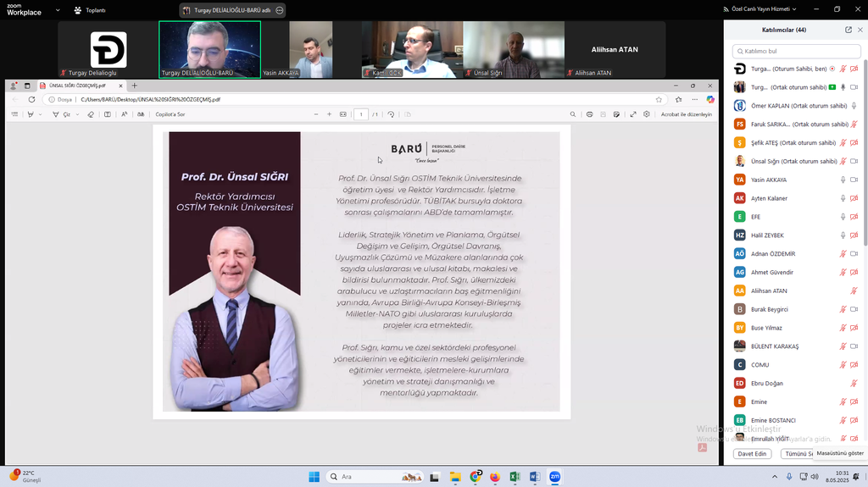868x487 pixels.
Task: Toggle camera for BÜLENT KARAKAŞ
Action: pos(854,346)
